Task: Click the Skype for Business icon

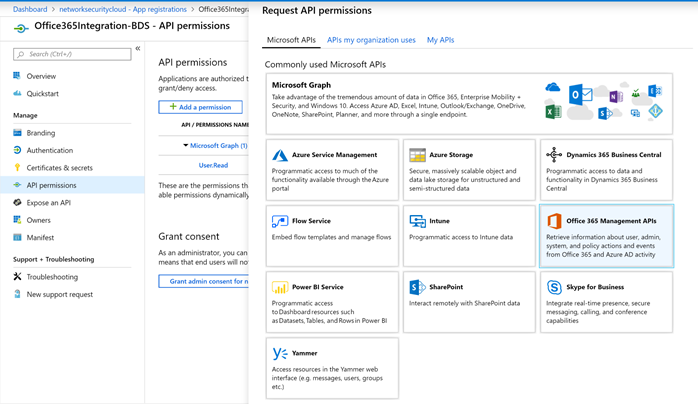Action: click(554, 287)
